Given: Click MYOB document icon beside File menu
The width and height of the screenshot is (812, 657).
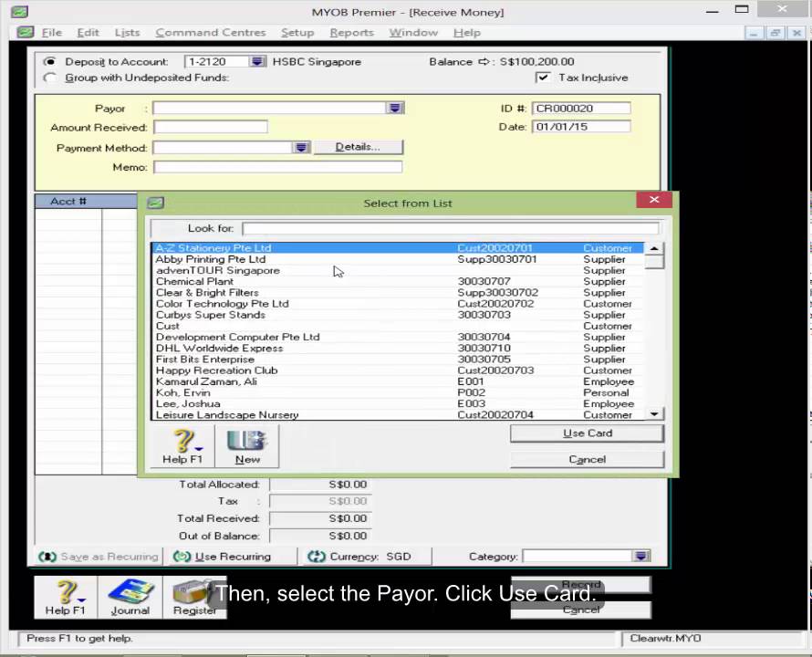Looking at the screenshot, I should (x=25, y=32).
